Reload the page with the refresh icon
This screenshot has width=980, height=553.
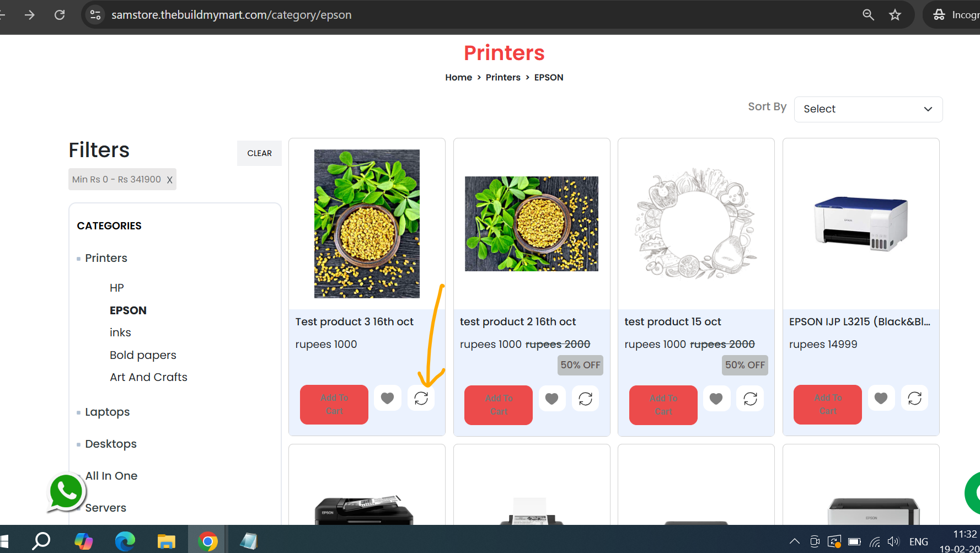pyautogui.click(x=60, y=15)
